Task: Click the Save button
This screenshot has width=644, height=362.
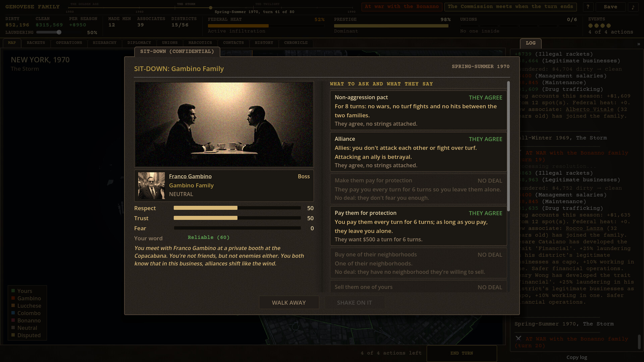Action: pos(610,7)
